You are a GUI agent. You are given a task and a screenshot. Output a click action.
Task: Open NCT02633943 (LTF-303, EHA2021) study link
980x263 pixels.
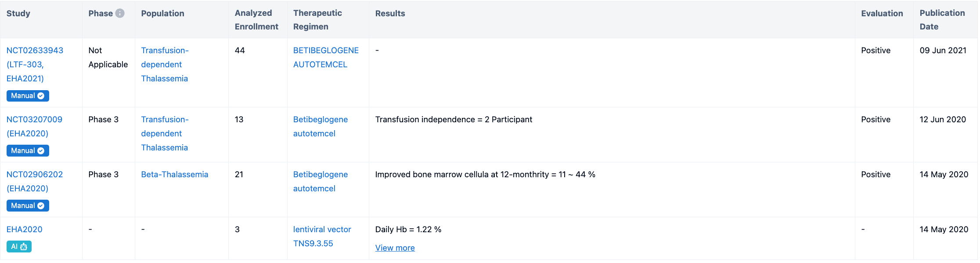[35, 64]
